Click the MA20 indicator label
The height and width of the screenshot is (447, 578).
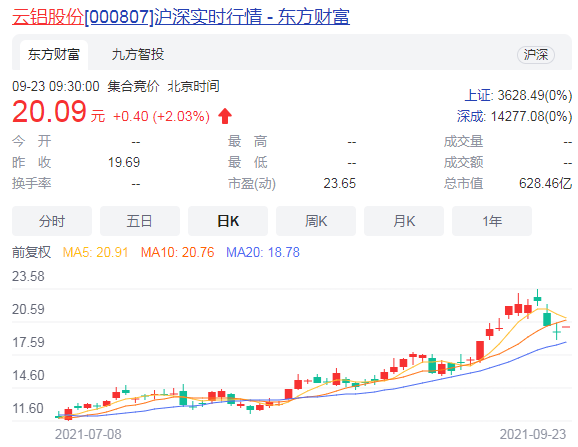(x=263, y=252)
